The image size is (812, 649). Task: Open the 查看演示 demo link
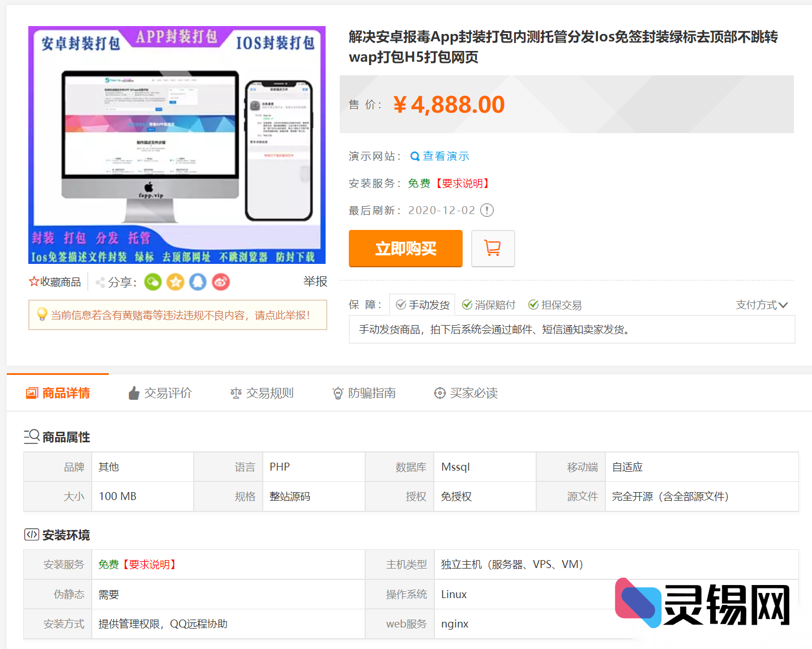[446, 156]
